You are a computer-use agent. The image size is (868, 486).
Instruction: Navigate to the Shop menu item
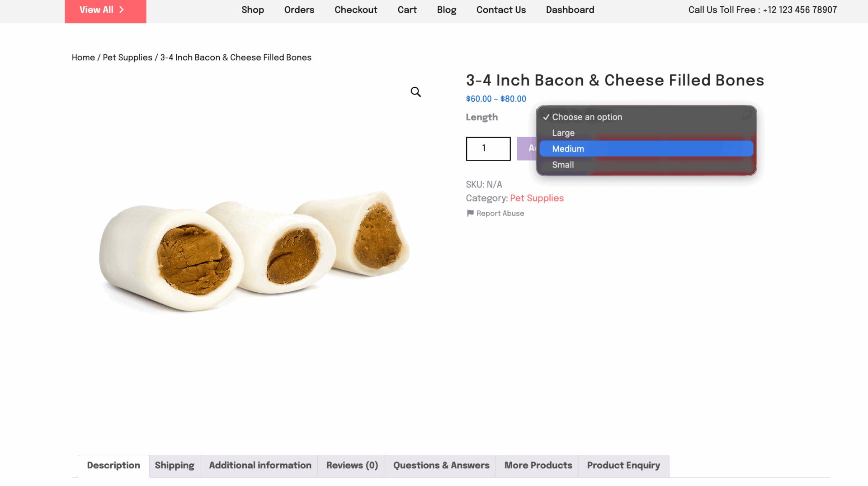(253, 10)
